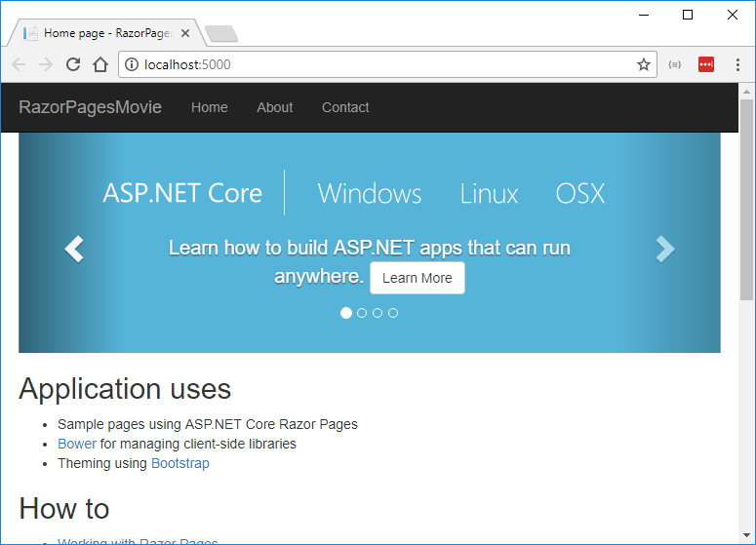The image size is (756, 545).
Task: Open the Contact page in navbar
Action: (345, 107)
